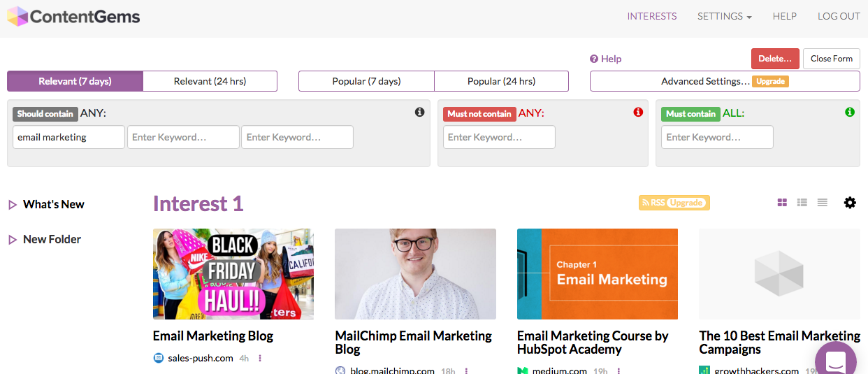868x374 pixels.
Task: Select Relevant (24 hrs) filter
Action: coord(210,81)
